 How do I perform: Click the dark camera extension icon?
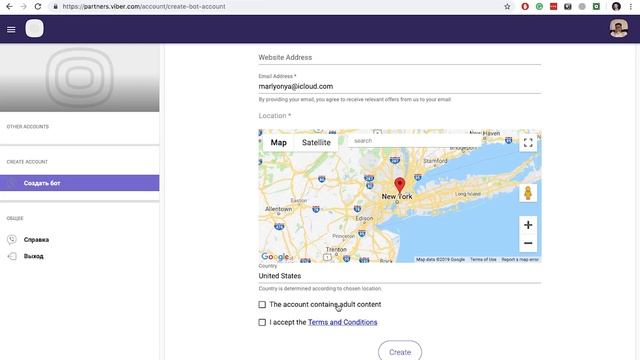pyautogui.click(x=568, y=7)
